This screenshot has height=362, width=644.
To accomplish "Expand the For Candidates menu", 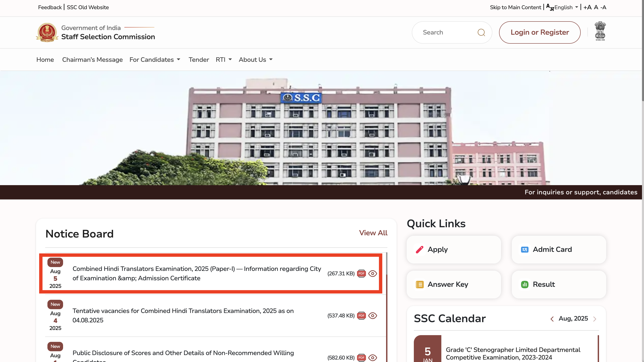I will (x=155, y=60).
